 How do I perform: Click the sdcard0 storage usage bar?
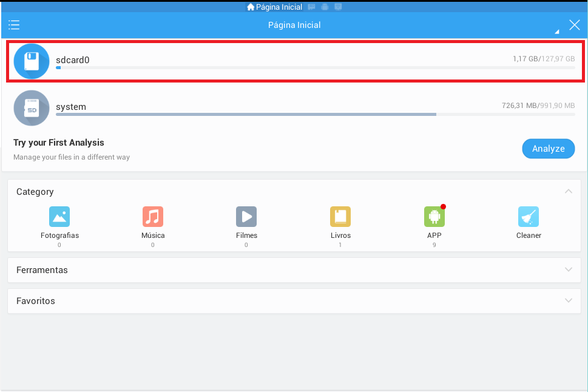pos(316,67)
